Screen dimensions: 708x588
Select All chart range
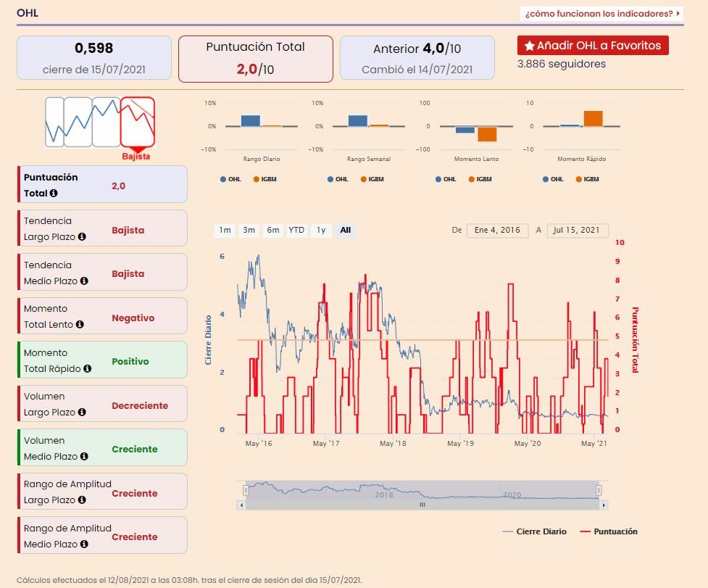pos(346,231)
